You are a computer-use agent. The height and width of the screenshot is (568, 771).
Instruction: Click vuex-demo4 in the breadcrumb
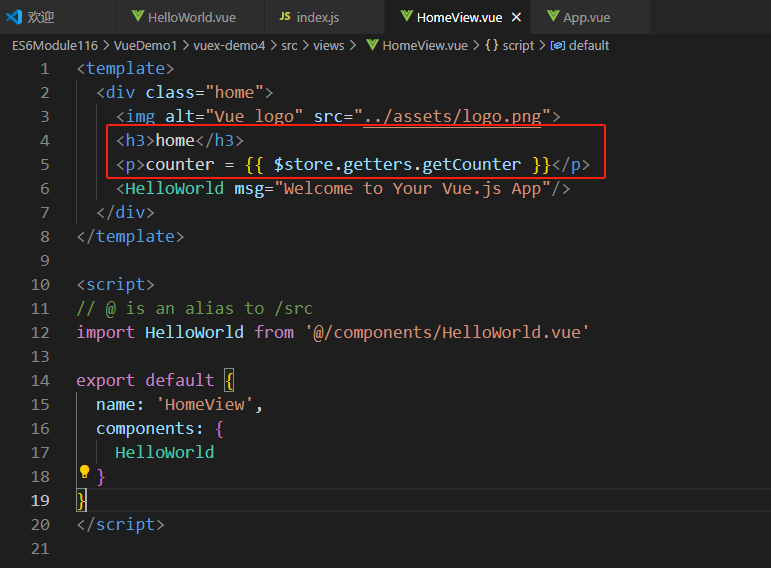(229, 46)
